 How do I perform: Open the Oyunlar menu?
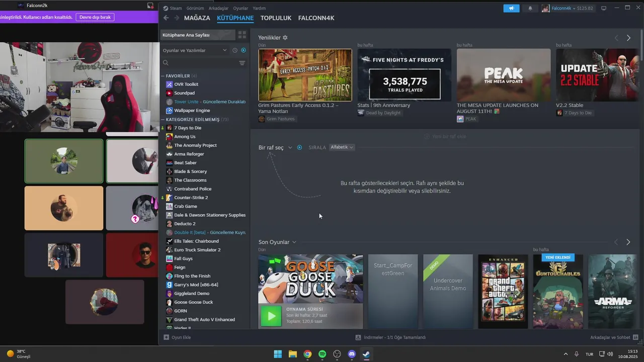pos(240,8)
